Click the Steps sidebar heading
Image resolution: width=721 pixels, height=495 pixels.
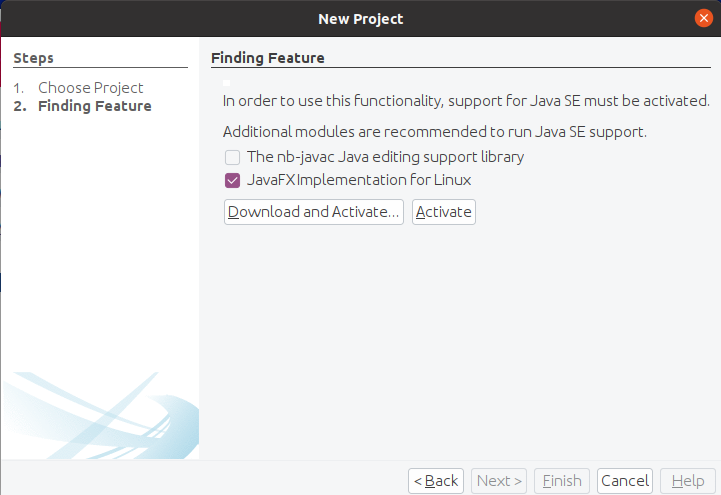pyautogui.click(x=34, y=59)
